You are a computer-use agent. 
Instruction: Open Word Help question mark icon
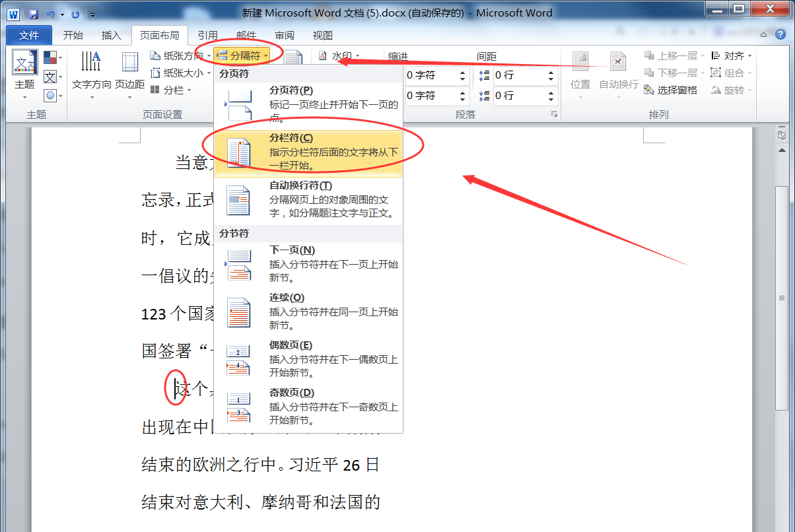781,35
